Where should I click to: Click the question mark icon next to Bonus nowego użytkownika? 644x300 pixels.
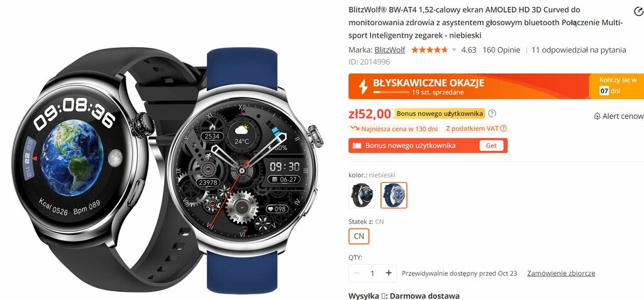coord(492,113)
